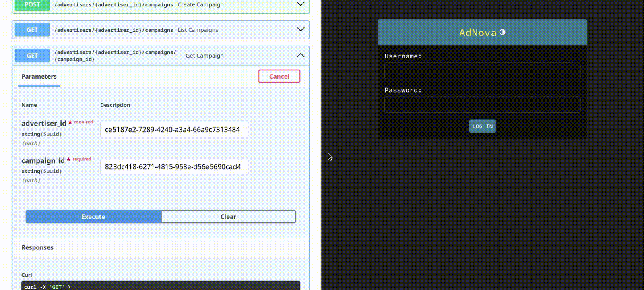
Task: Click the 'Get Campaign' summary text
Action: point(204,56)
